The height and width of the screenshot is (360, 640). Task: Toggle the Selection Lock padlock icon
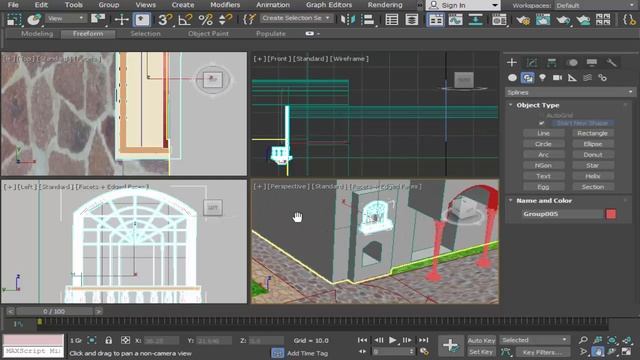108,340
